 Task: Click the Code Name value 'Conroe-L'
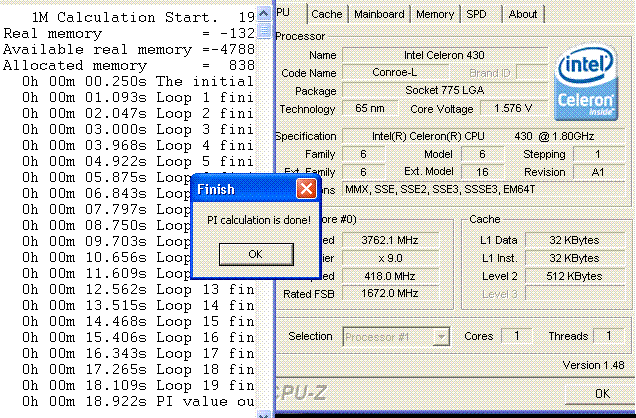395,73
